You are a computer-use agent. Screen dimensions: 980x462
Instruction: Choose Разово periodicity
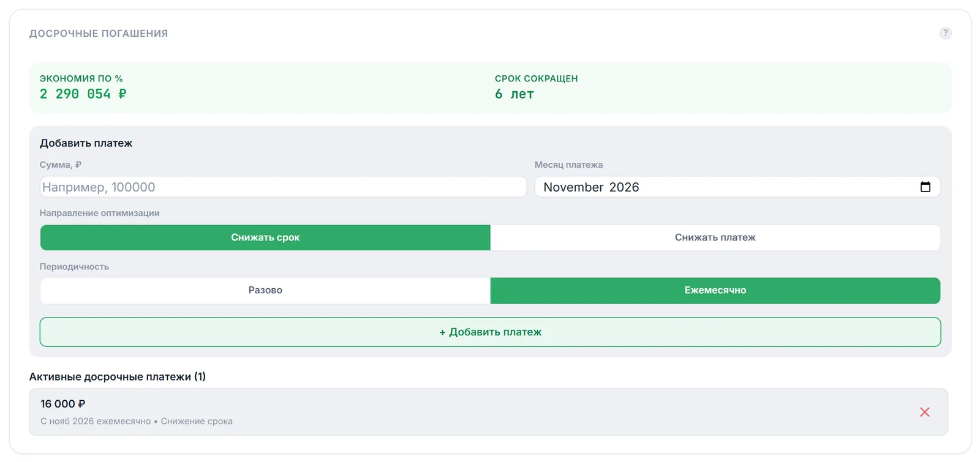pos(265,291)
